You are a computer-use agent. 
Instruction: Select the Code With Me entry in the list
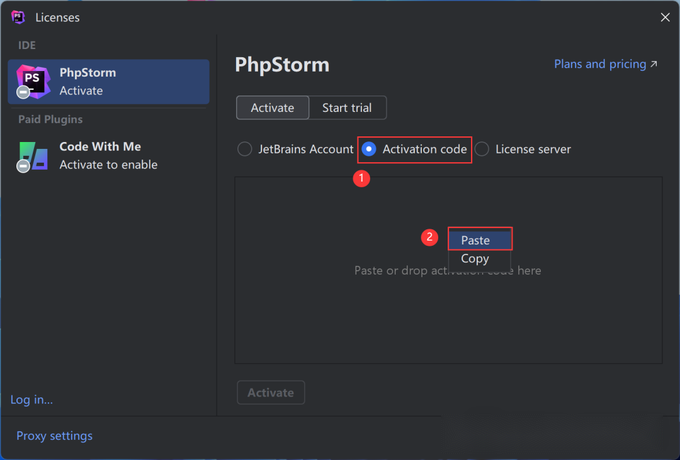(108, 156)
